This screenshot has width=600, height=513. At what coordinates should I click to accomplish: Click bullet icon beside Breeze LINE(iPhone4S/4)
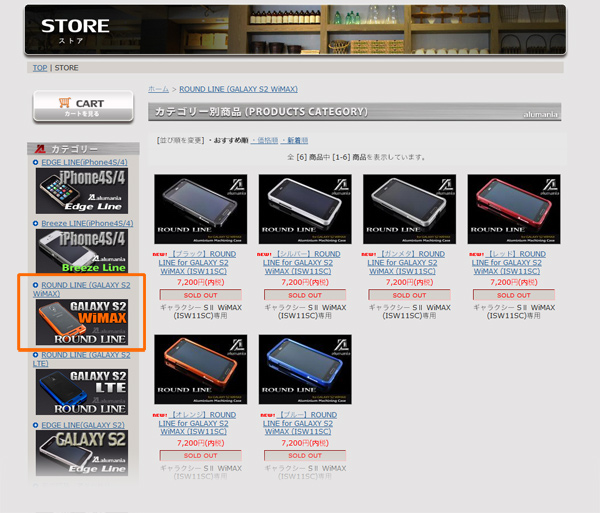tap(36, 223)
